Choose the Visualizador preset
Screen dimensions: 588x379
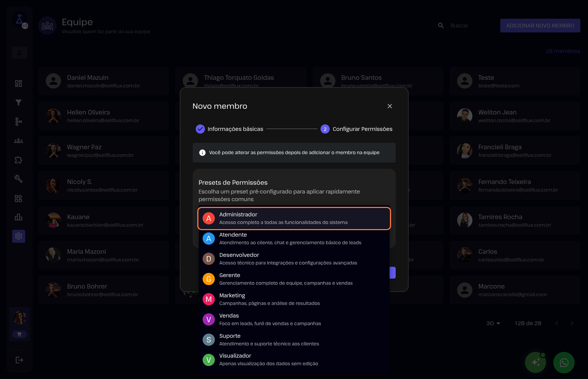tap(294, 360)
